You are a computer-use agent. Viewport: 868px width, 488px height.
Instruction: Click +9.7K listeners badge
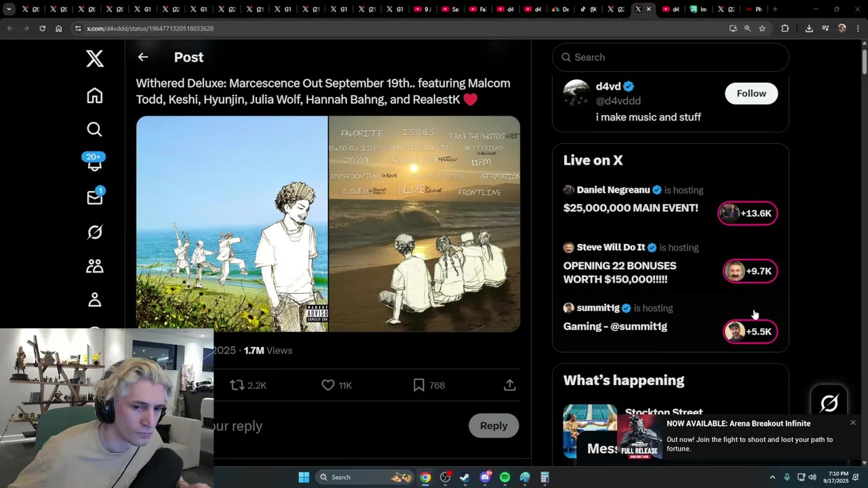[x=750, y=271]
